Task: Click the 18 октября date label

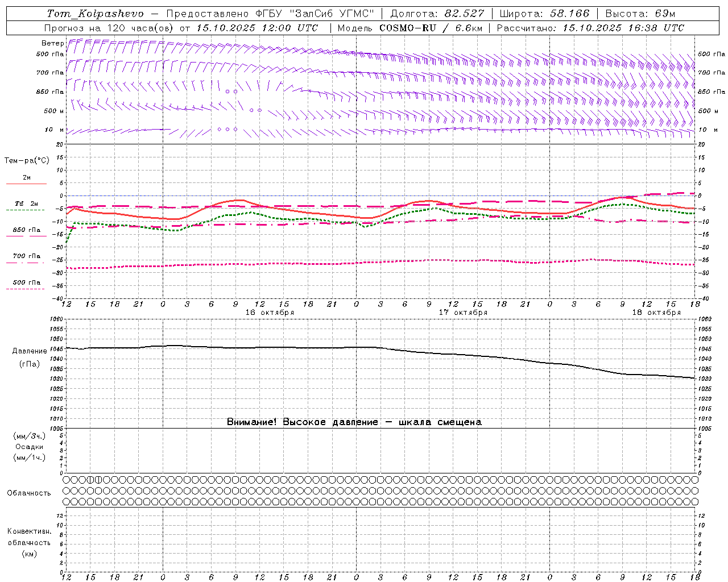Action: tap(656, 313)
